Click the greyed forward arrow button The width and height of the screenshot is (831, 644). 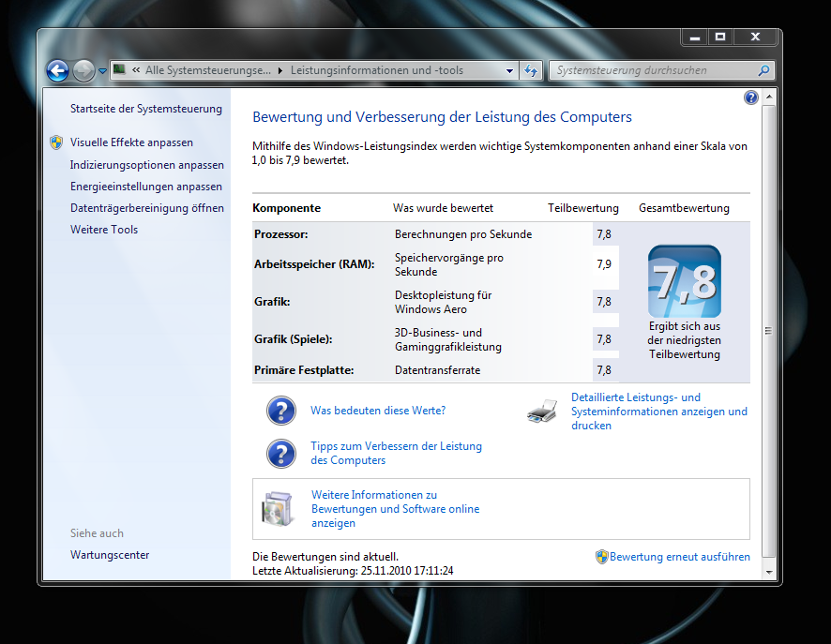click(83, 70)
